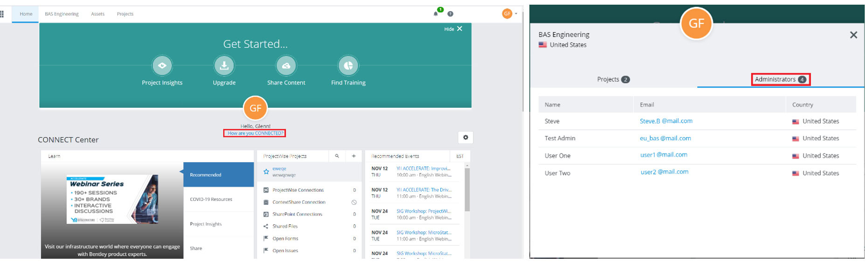This screenshot has width=868, height=262.
Task: Click the Webinar Series thumbnail
Action: 112,200
